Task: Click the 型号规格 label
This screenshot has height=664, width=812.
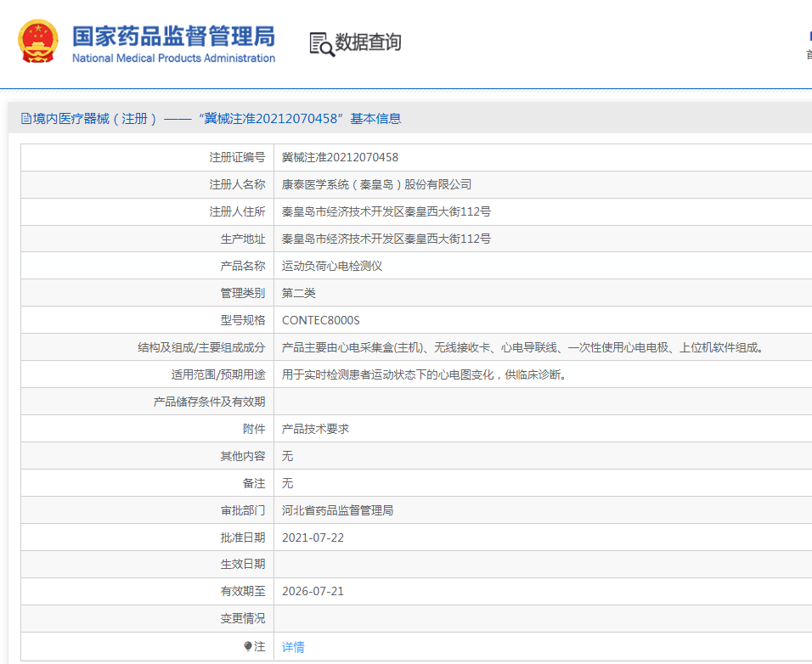Action: pyautogui.click(x=243, y=320)
